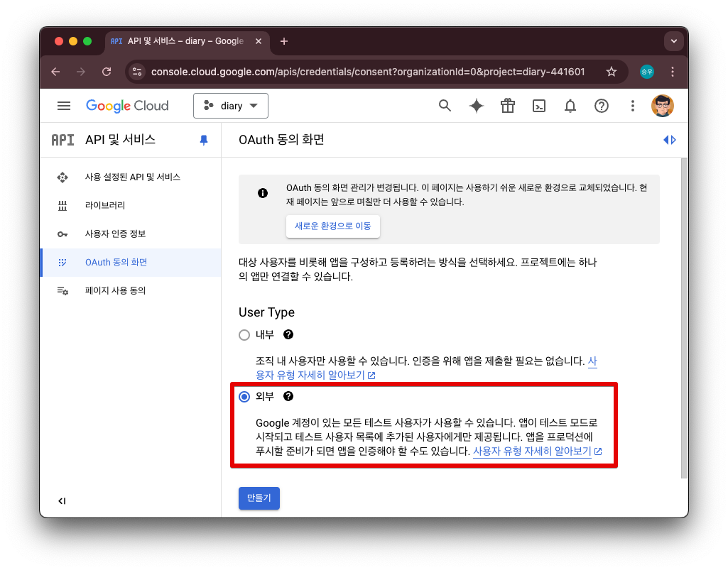Open 사용자 유형 자세히 알아보기 link under 외부
The width and height of the screenshot is (728, 570).
coord(537,451)
